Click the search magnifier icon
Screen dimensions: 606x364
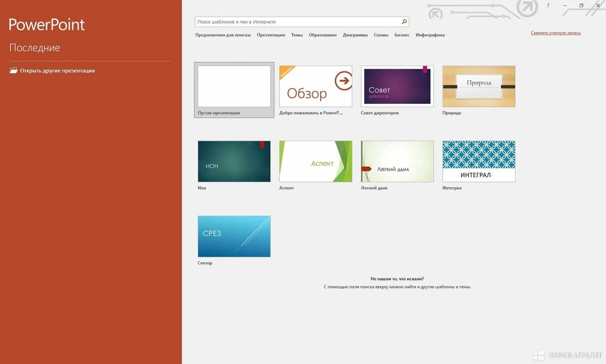(x=404, y=22)
